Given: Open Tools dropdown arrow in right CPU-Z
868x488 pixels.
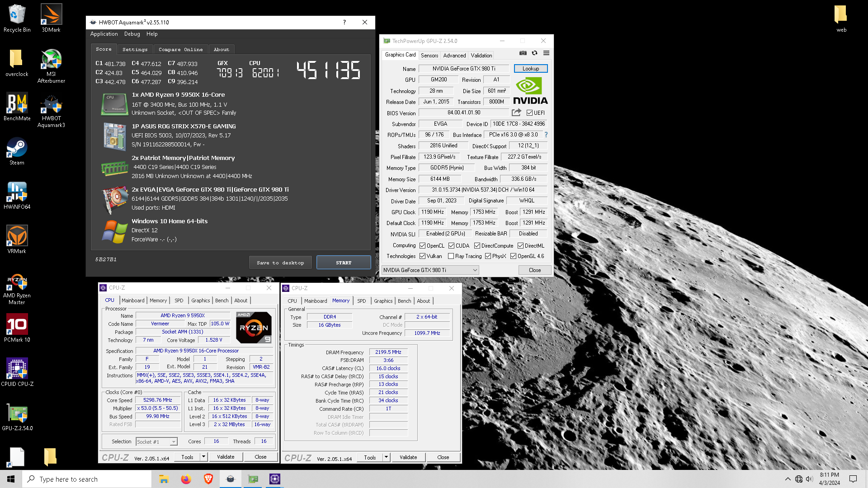Looking at the screenshot, I should [x=386, y=457].
